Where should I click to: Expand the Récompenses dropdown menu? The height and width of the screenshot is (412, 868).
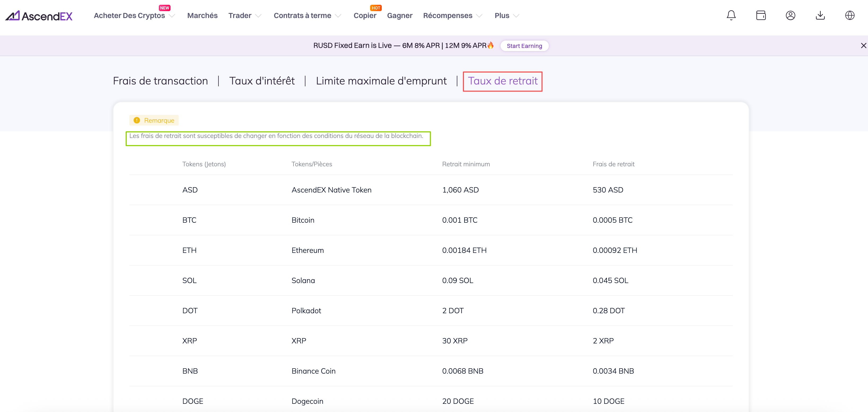(453, 16)
